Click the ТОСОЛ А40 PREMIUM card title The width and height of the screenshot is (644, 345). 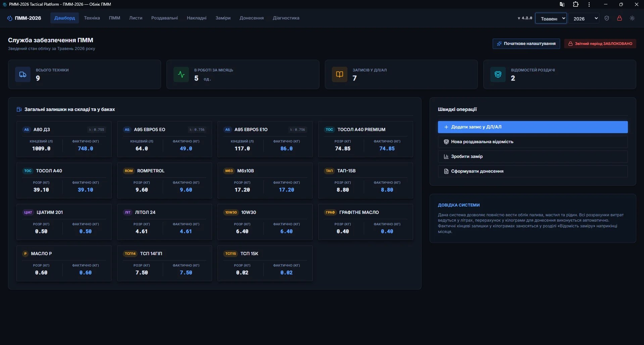[x=361, y=130]
